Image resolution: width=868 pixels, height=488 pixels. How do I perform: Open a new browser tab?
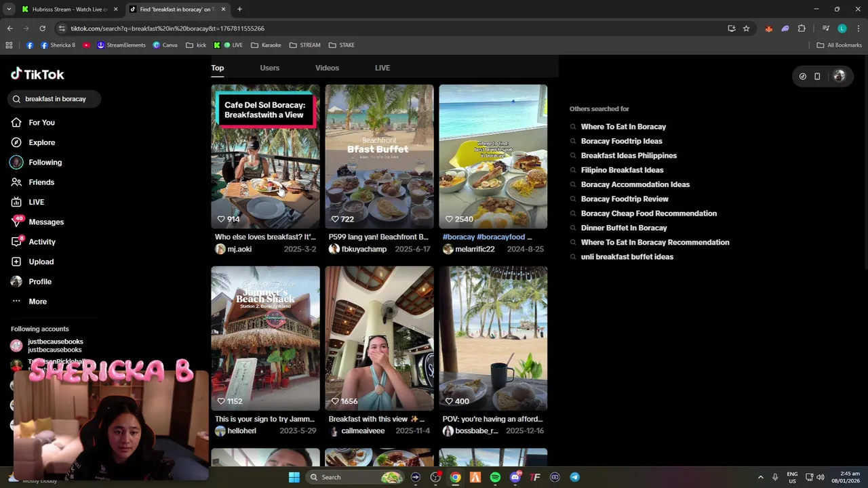[239, 9]
